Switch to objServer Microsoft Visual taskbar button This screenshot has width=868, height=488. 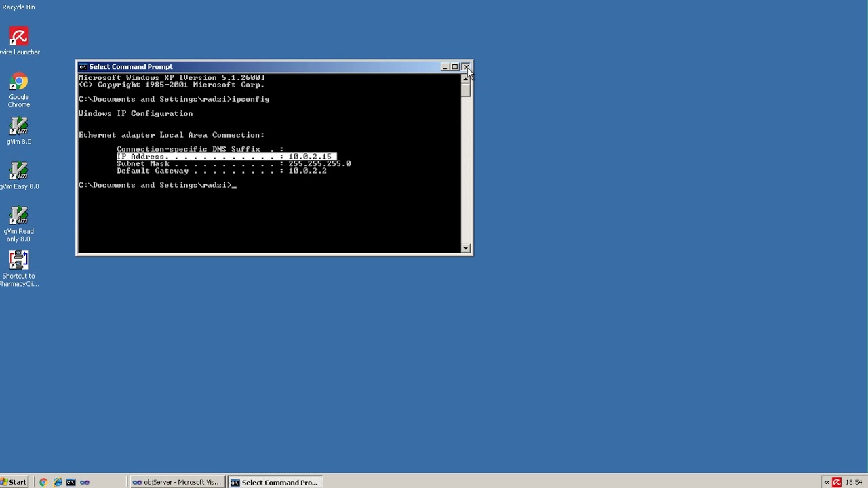pos(177,482)
